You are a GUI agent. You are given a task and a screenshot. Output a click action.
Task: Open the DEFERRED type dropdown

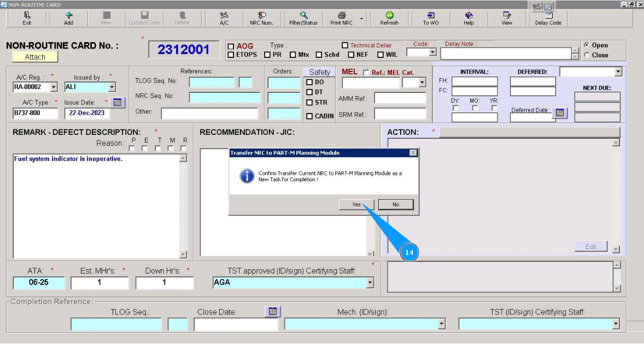tap(618, 72)
